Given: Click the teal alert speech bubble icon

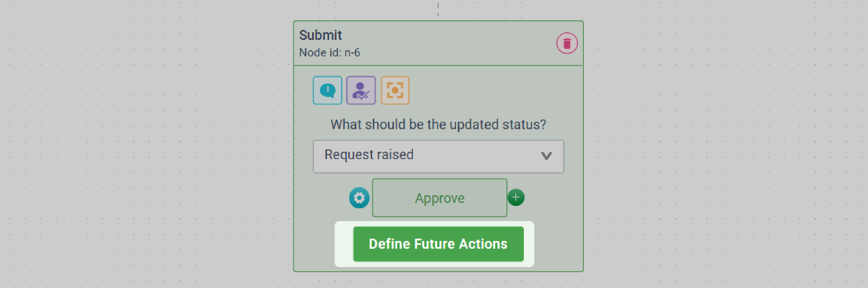Looking at the screenshot, I should (327, 90).
